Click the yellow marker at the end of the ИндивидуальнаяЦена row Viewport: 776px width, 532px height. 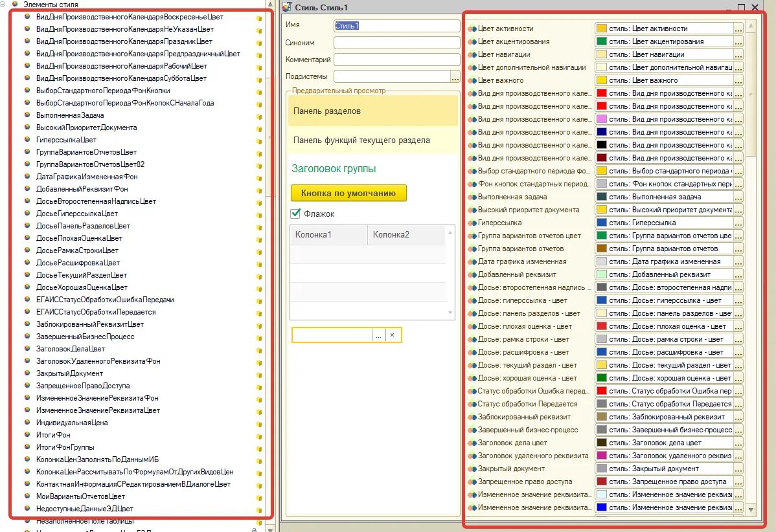(x=259, y=424)
